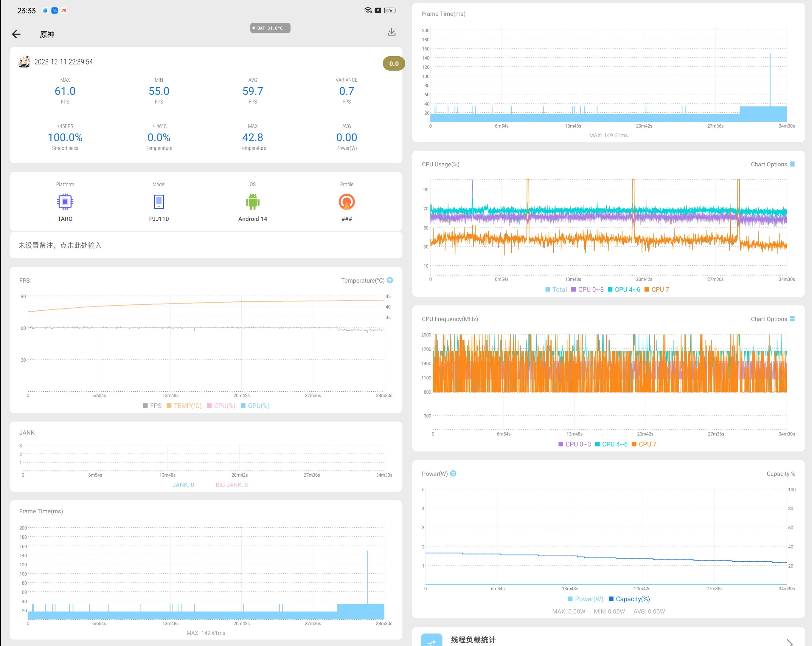The height and width of the screenshot is (646, 812).
Task: Toggle CPU 0~3 in CPU Frequency legend
Action: 574,444
